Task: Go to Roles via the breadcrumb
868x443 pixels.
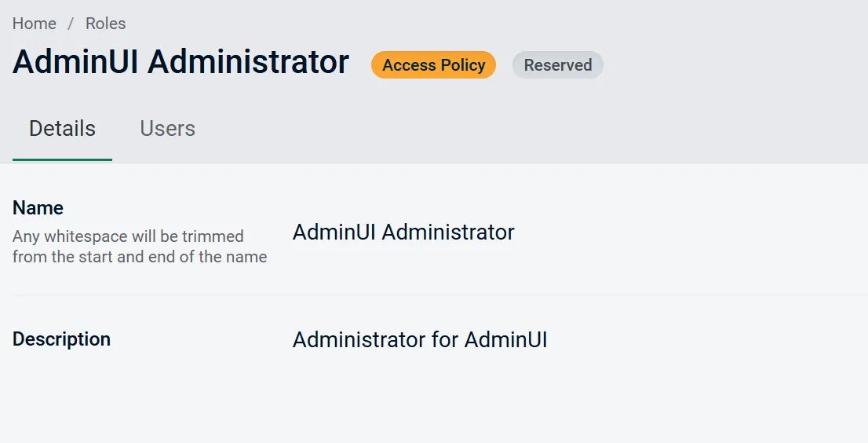Action: click(x=106, y=24)
